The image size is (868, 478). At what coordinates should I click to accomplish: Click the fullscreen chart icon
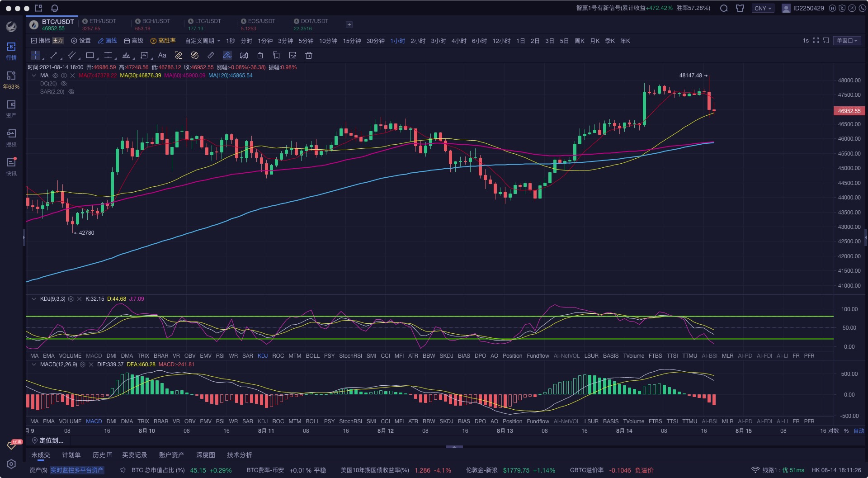coord(816,41)
